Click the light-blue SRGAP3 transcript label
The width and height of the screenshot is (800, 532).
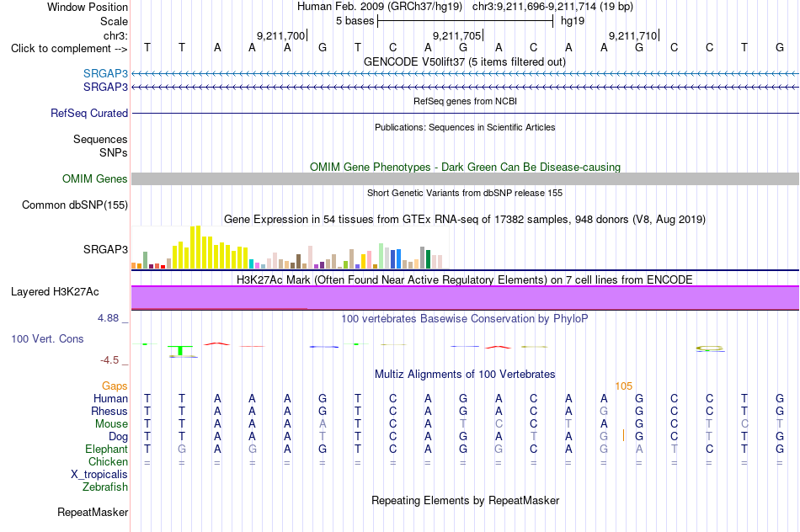105,73
